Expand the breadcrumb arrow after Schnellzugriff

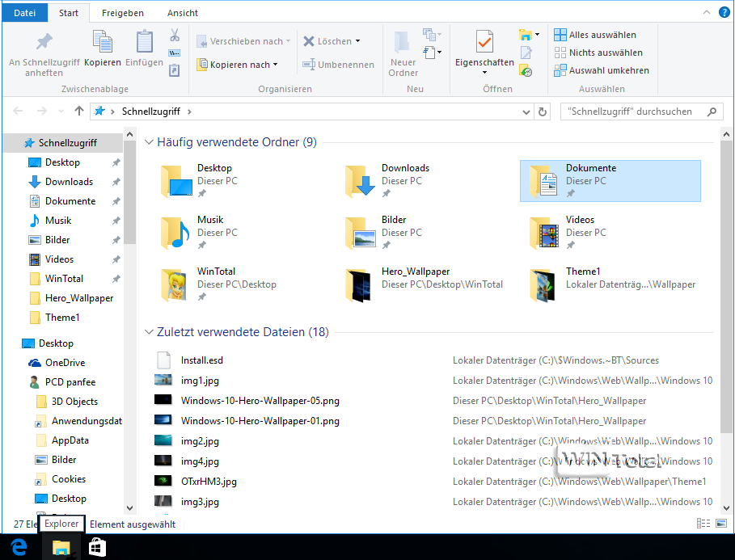coord(189,112)
